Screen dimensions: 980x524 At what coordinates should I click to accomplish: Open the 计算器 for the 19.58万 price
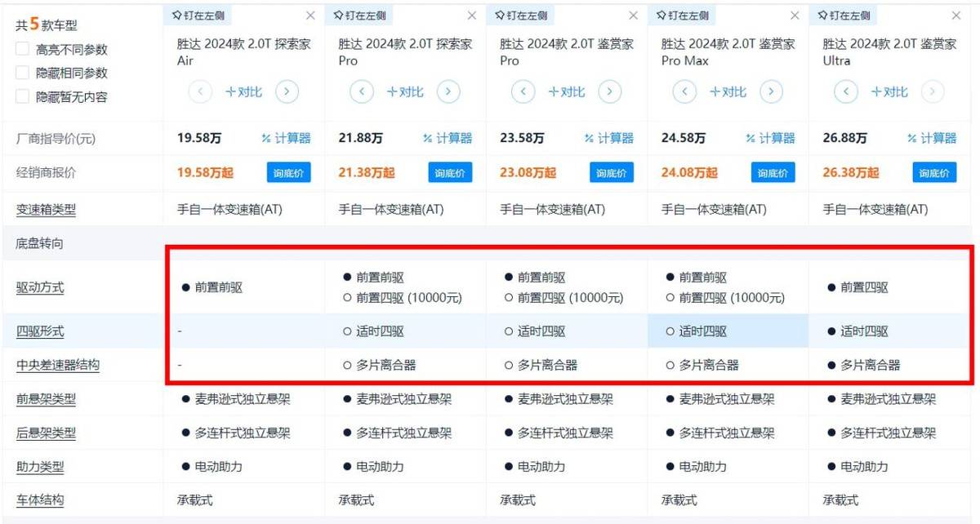[286, 139]
